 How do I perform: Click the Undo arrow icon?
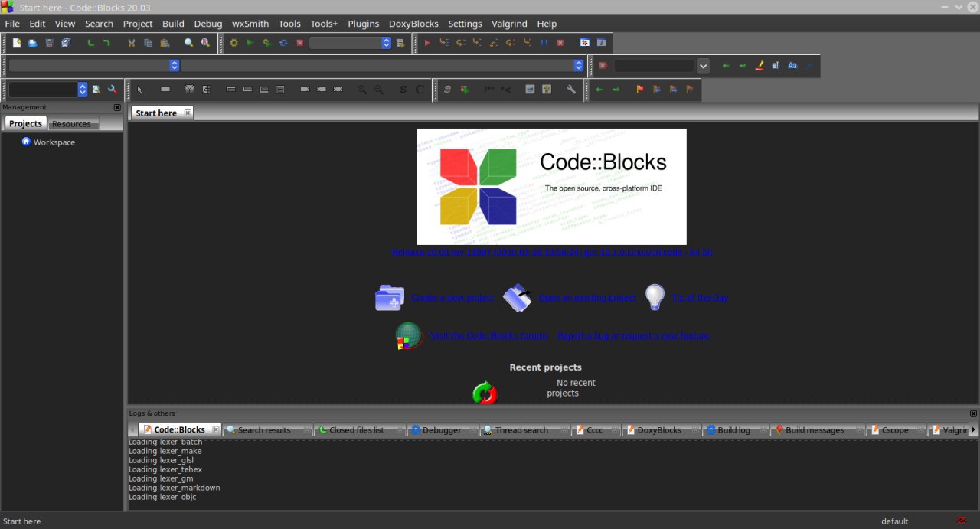(x=90, y=43)
